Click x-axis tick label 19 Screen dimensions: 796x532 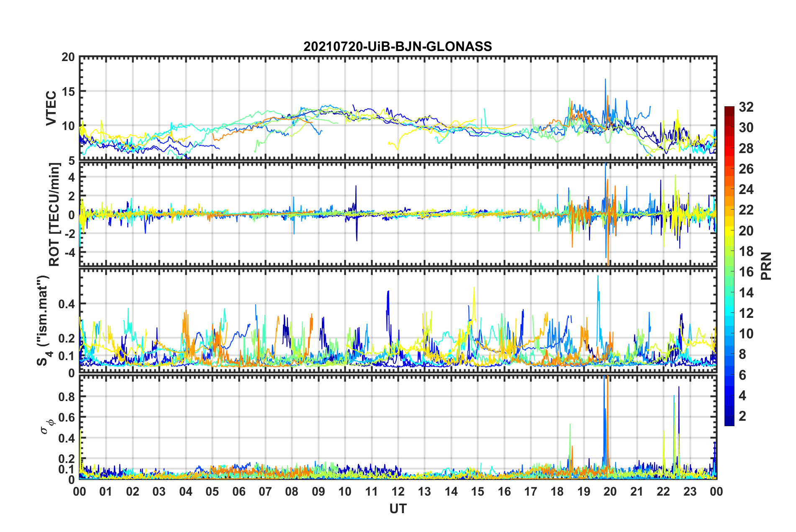coord(584,491)
